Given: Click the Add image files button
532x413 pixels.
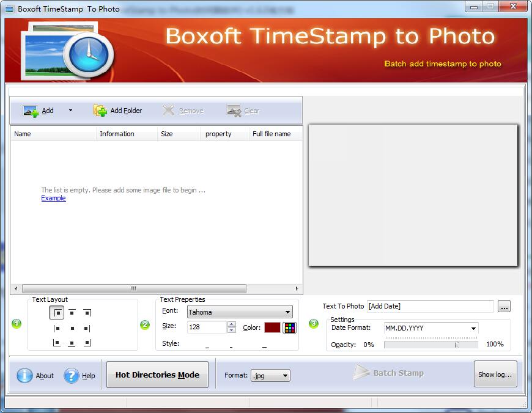Looking at the screenshot, I should tap(38, 111).
